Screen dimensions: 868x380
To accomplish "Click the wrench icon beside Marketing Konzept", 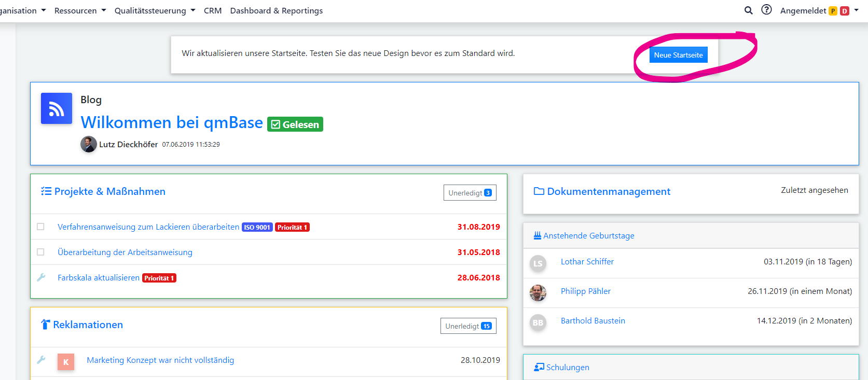I will point(41,360).
